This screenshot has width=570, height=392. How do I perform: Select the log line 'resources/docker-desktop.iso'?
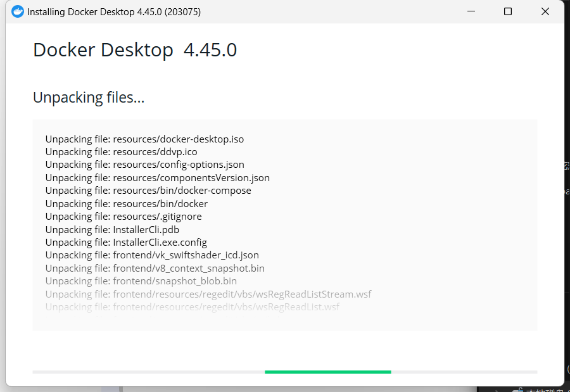point(144,139)
